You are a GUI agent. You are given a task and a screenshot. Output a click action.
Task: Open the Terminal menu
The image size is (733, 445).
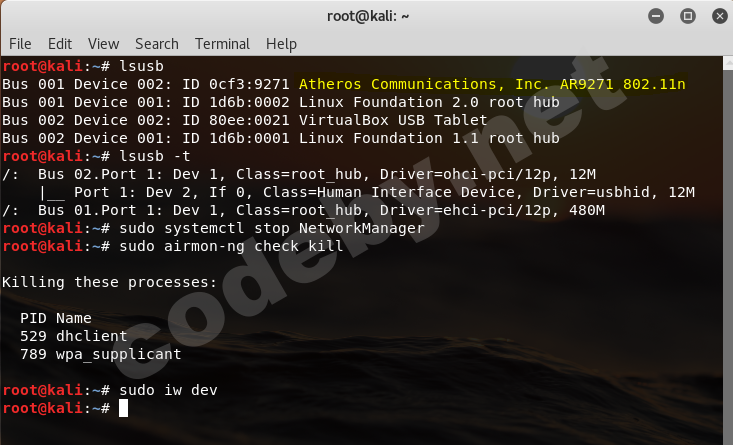223,44
